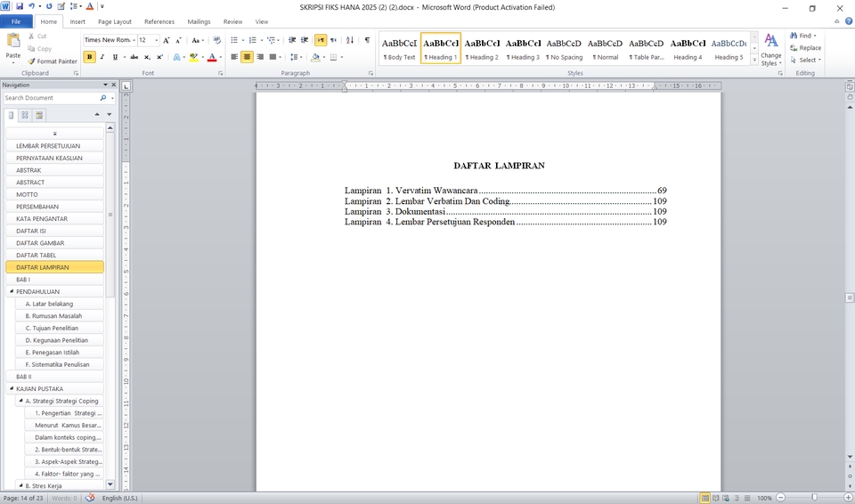The image size is (855, 504).
Task: Justify the paragraph text
Action: click(273, 57)
